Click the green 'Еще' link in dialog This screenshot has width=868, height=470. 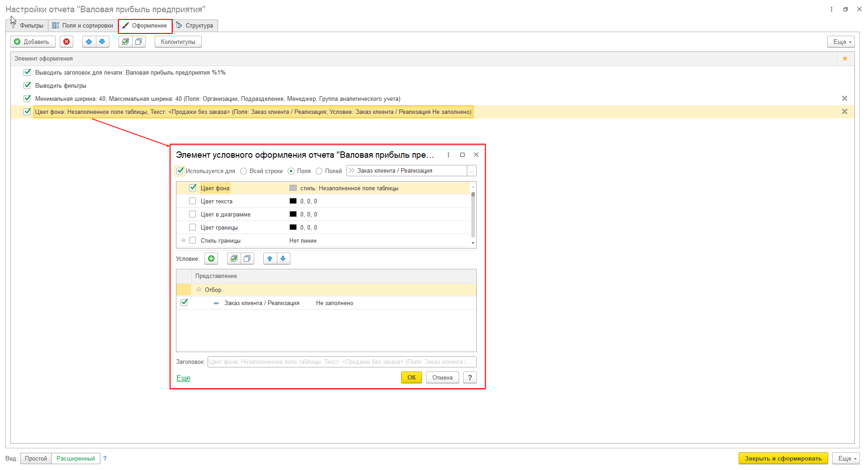coord(183,378)
